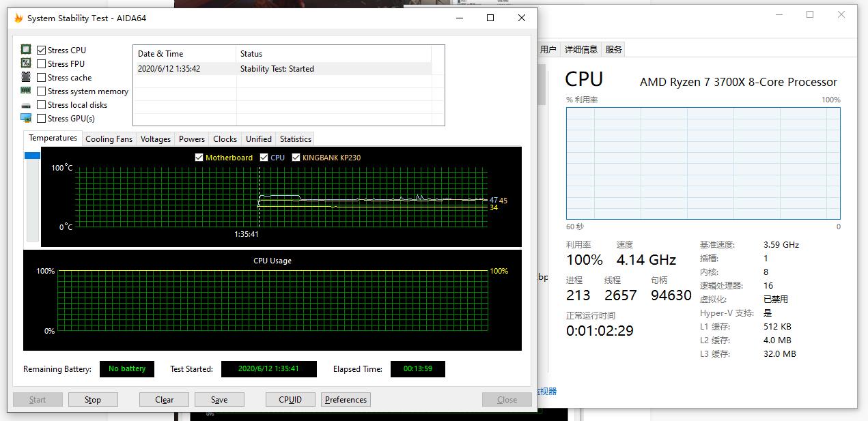Click the Stress local disks drive icon
The image size is (868, 421).
25,104
